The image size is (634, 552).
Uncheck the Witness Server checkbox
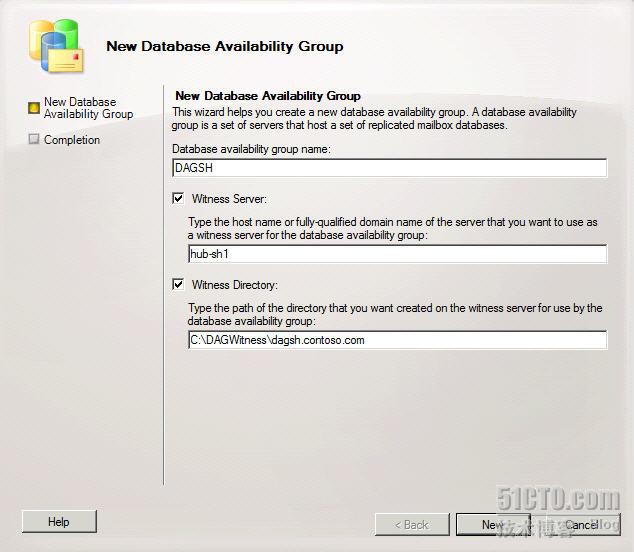(178, 198)
